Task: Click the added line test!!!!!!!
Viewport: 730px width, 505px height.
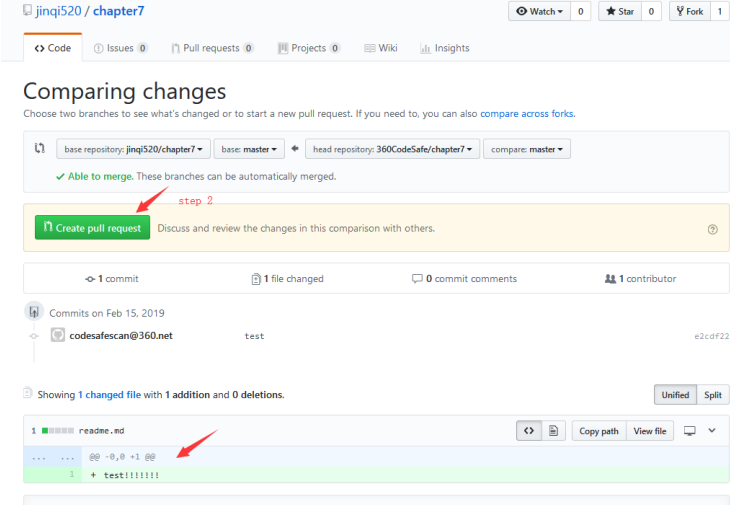Action: tap(131, 475)
